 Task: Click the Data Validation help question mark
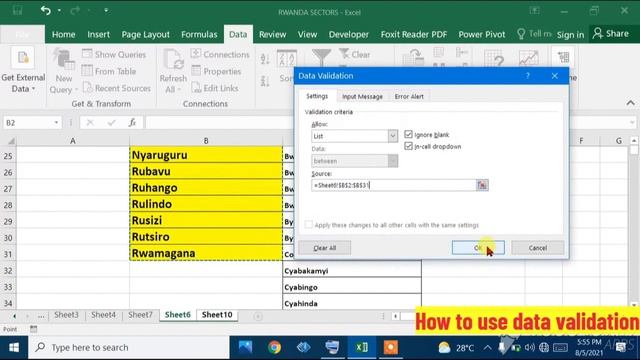[x=528, y=76]
